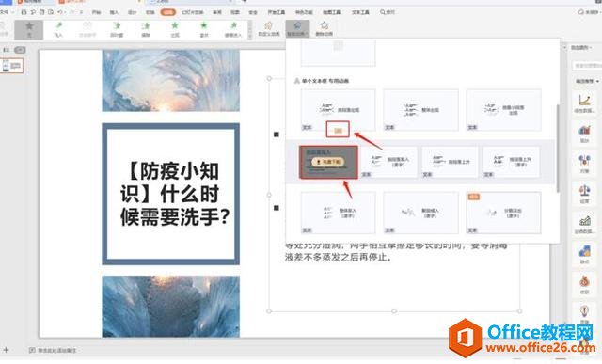Click the first quick access toolbar icon
This screenshot has width=602, height=364.
(x=24, y=12)
